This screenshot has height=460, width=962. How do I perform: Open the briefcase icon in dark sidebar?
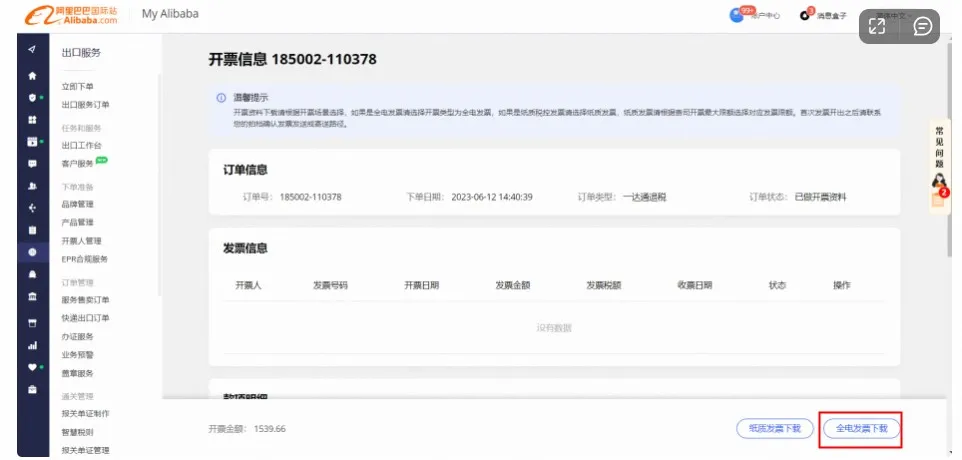click(33, 389)
